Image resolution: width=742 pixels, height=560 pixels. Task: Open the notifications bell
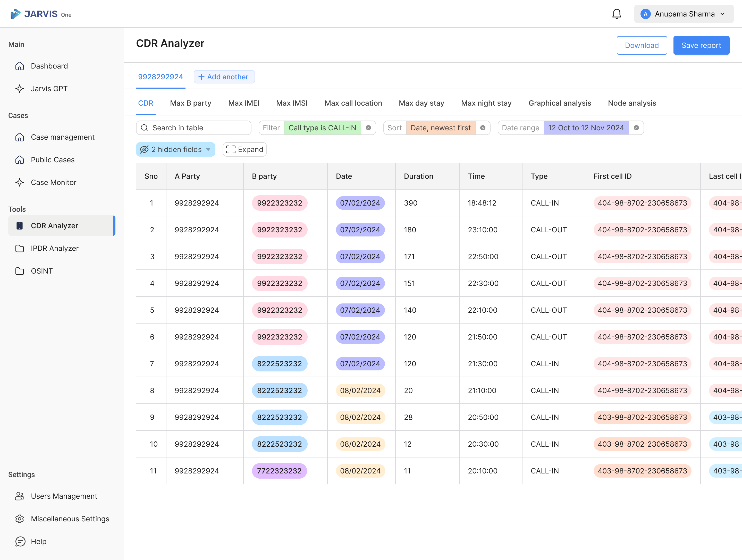point(616,14)
